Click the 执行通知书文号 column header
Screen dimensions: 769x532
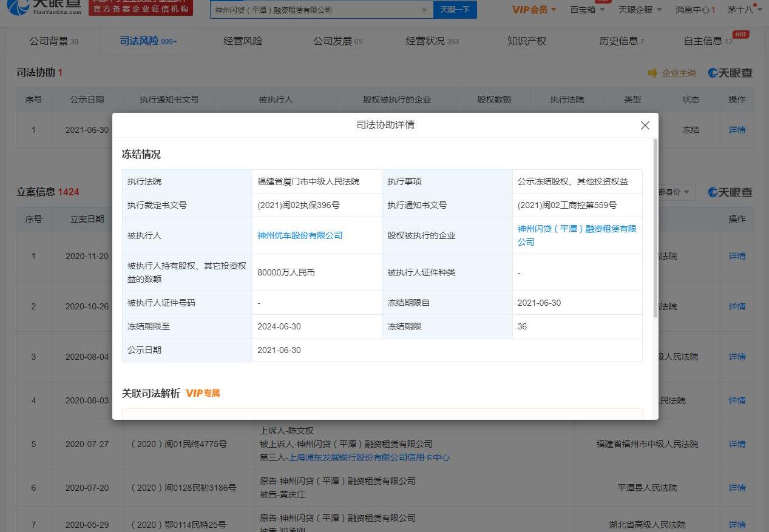[169, 99]
